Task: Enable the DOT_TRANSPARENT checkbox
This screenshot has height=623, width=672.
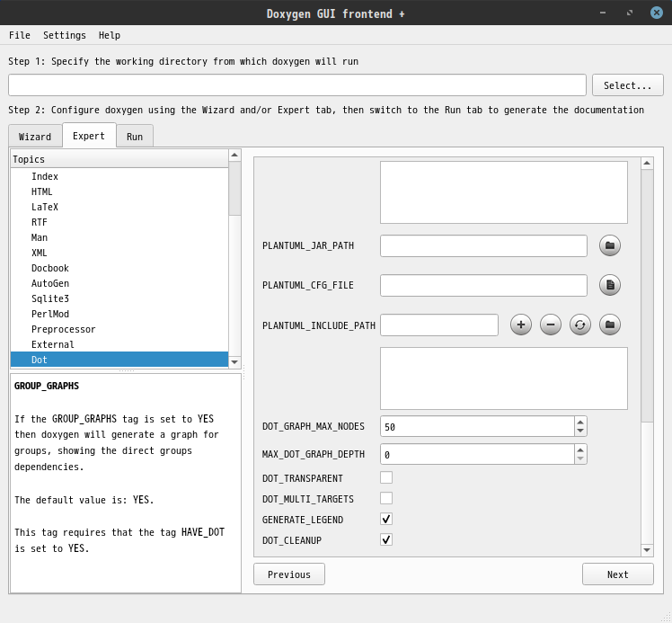Action: 386,478
